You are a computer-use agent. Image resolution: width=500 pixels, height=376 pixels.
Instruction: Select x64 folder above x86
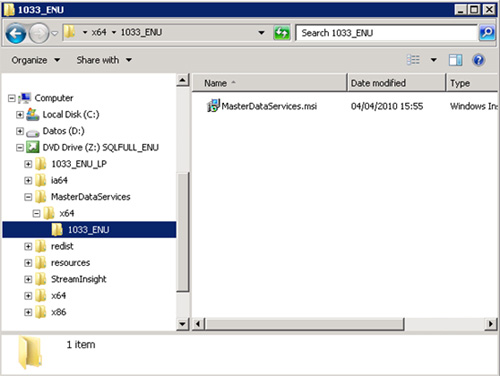click(x=58, y=295)
